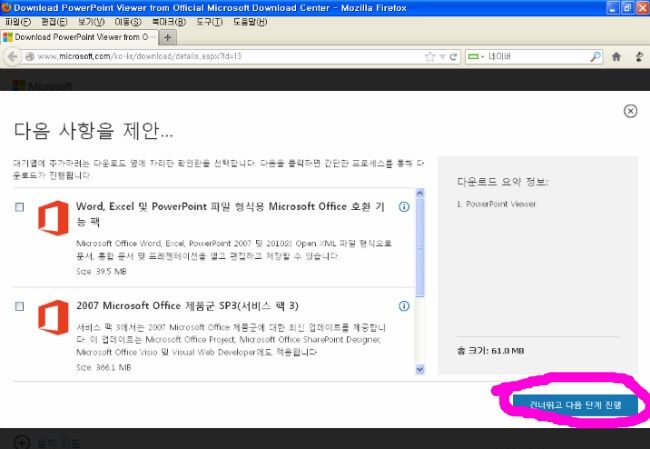Check the Office compatibility pack checkbox
The image size is (650, 449).
point(19,207)
